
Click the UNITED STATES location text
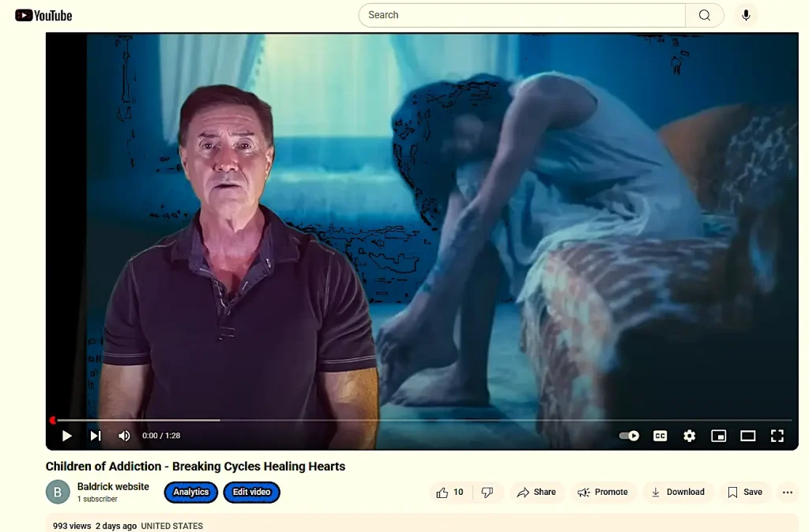[171, 526]
